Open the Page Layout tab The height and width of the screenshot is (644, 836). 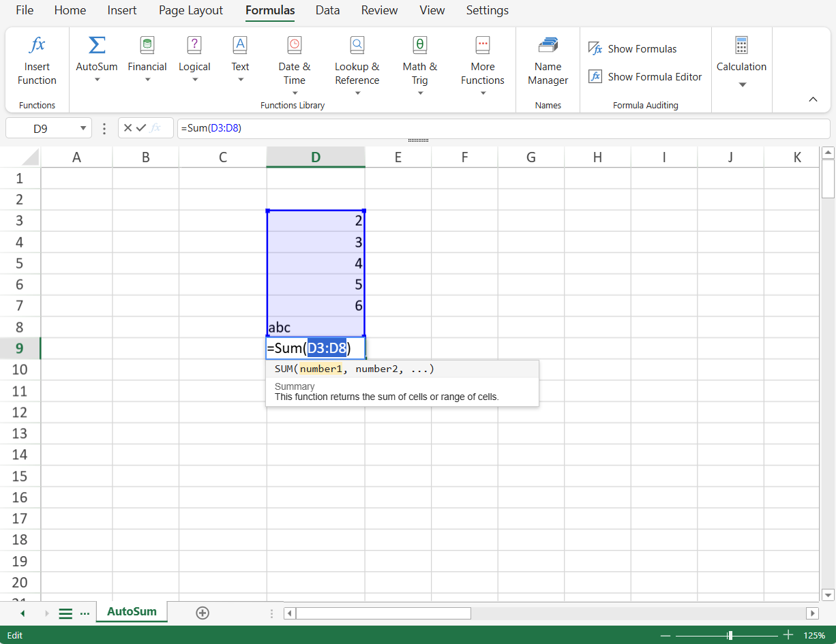191,10
